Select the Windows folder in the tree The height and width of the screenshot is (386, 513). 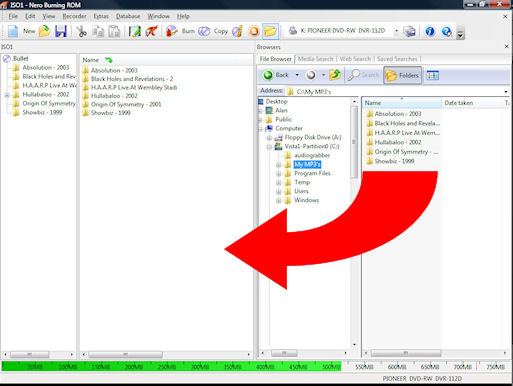click(306, 200)
